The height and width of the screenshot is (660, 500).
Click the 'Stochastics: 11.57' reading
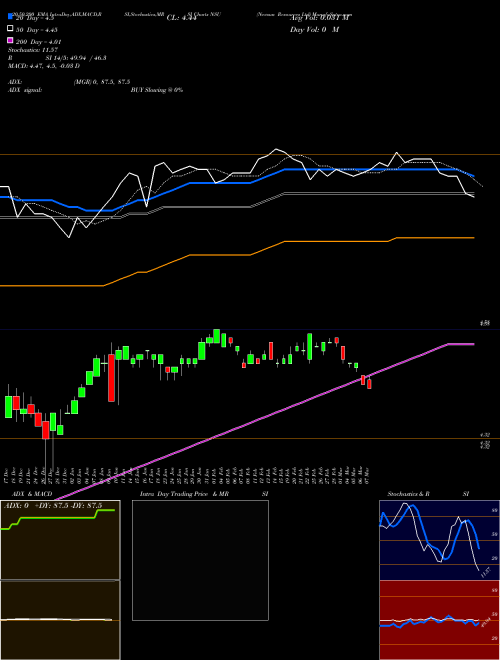tap(33, 50)
